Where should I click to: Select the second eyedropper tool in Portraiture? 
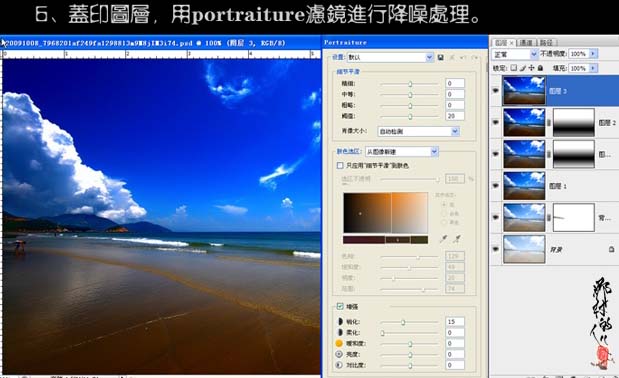[x=457, y=239]
